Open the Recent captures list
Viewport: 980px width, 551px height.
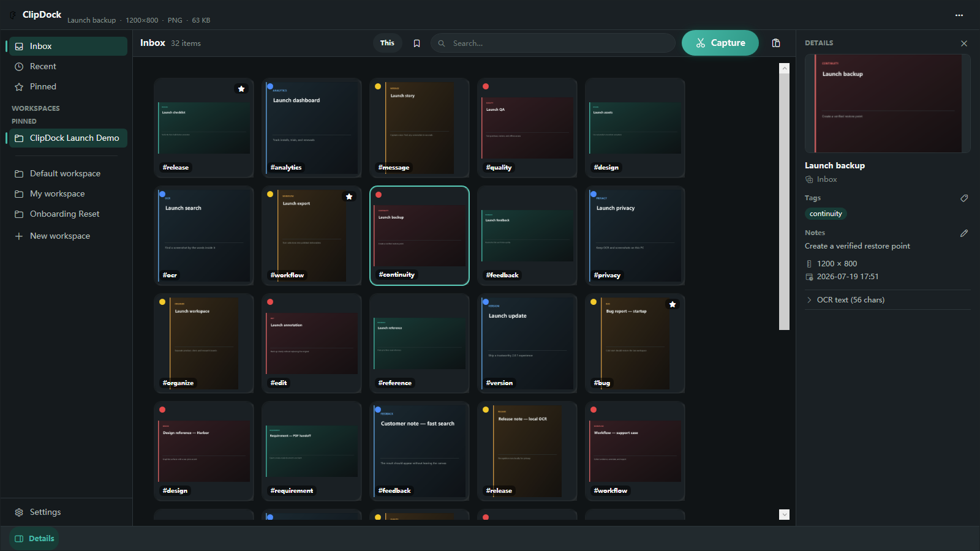click(x=68, y=66)
